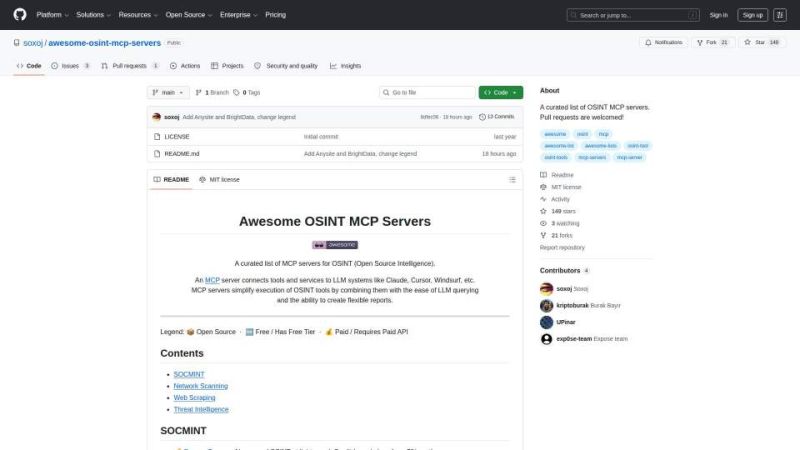Switch to the Projects tab
This screenshot has width=800, height=450.
227,66
